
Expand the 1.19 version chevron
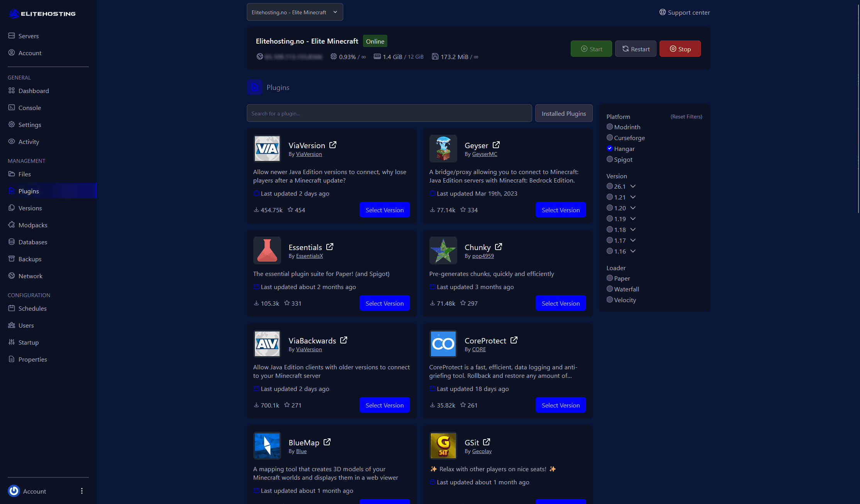(633, 219)
